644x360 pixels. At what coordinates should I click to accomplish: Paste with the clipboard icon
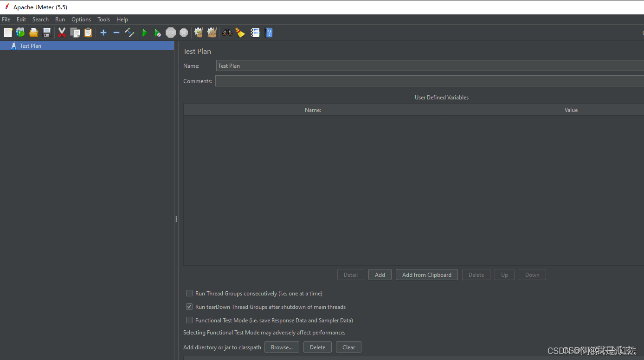coord(88,33)
